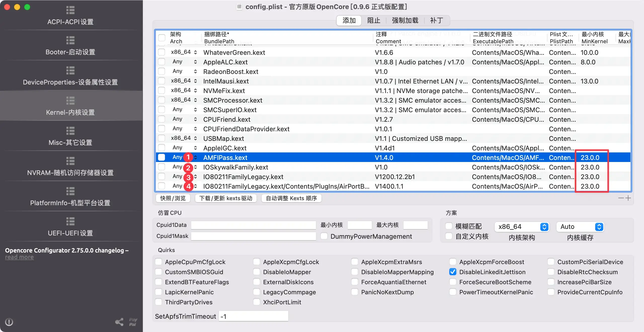Disable the DisableLinkeditJettison quirk
This screenshot has width=644, height=332.
[x=453, y=272]
